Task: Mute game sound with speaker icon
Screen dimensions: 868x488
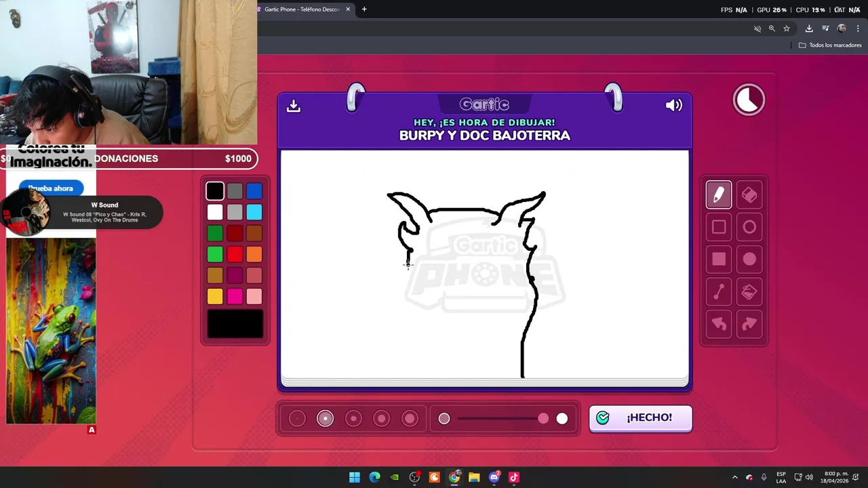Action: tap(673, 105)
